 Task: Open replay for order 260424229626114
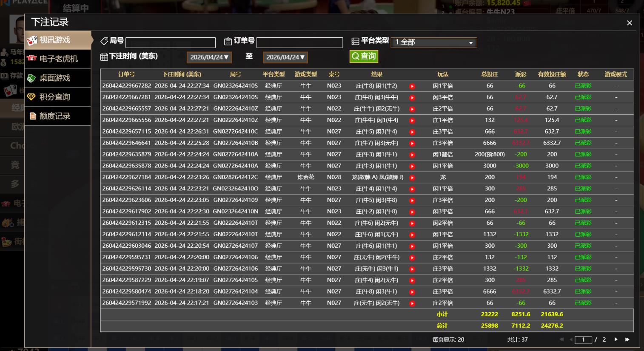412,189
